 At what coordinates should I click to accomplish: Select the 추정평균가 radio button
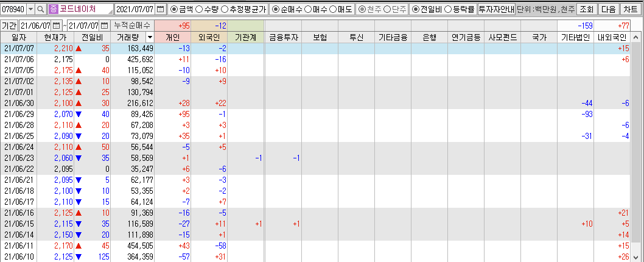tap(225, 9)
